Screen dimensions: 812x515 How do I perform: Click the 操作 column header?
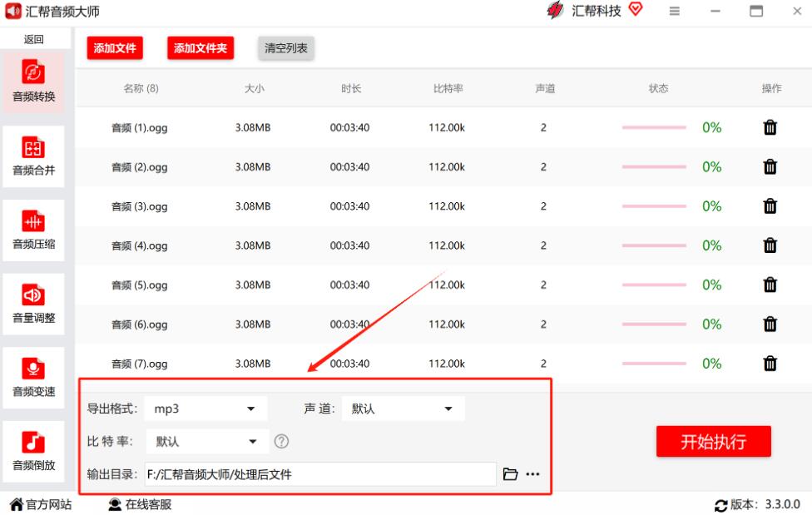pos(771,88)
